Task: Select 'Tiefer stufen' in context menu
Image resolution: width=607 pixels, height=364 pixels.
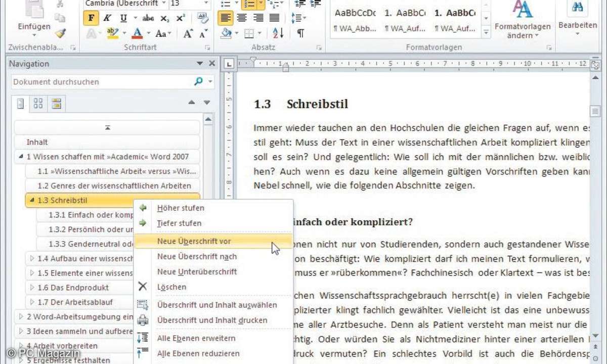Action: [x=179, y=223]
